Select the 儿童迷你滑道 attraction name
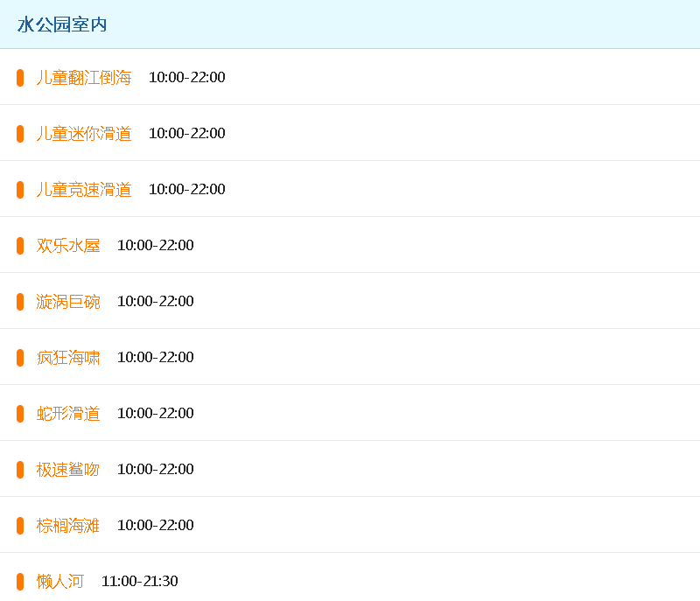This screenshot has height=601, width=700. (x=84, y=134)
